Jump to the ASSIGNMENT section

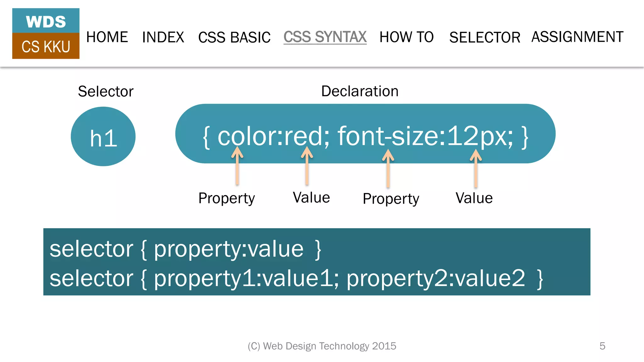pos(577,37)
